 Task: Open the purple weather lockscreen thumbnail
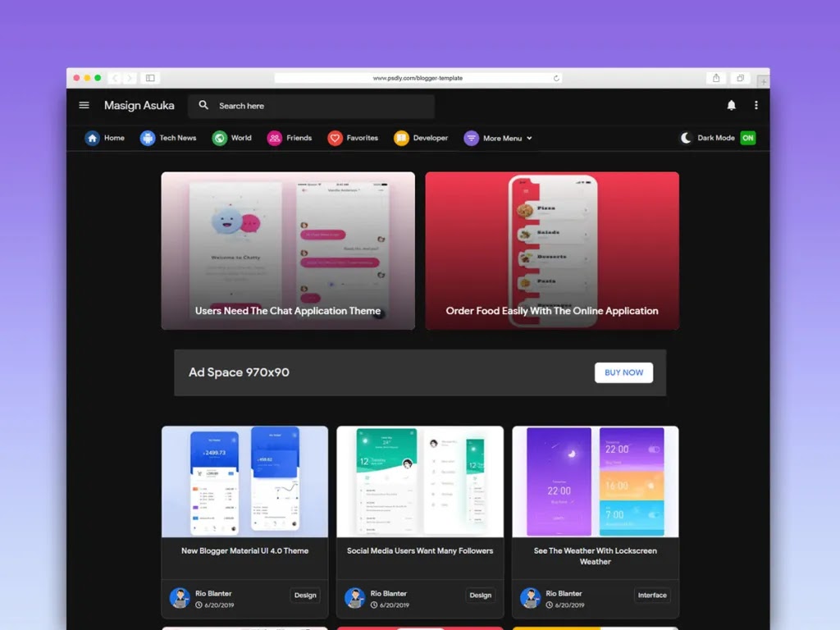pos(596,482)
